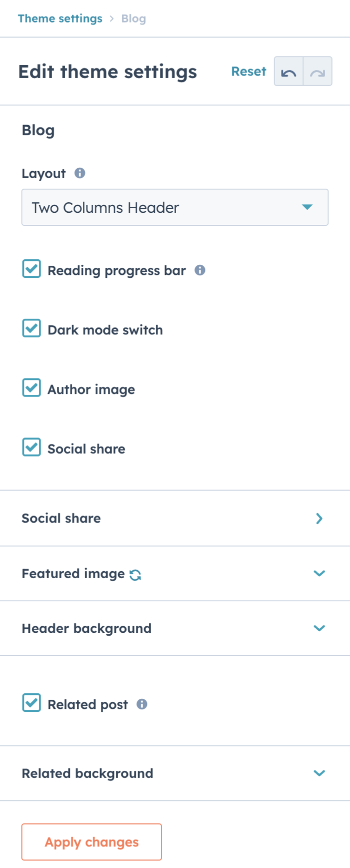Uncheck the Social share option
The height and width of the screenshot is (868, 350).
tap(31, 447)
